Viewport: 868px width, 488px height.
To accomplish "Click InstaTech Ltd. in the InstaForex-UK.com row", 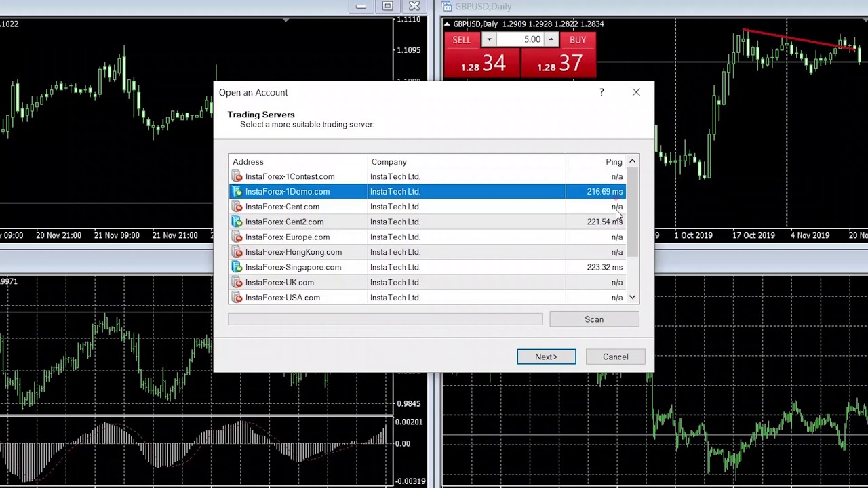I will coord(395,283).
